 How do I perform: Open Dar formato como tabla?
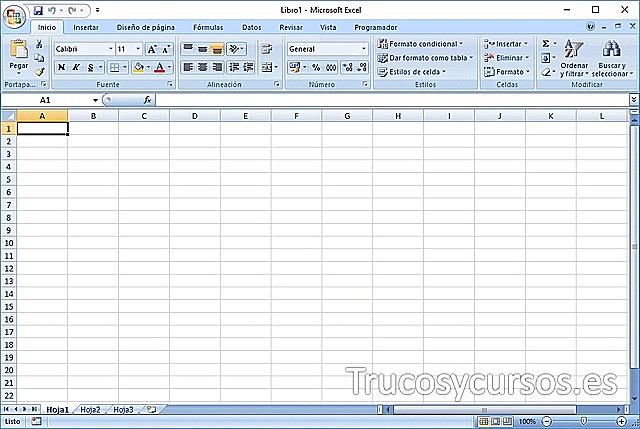pyautogui.click(x=425, y=58)
